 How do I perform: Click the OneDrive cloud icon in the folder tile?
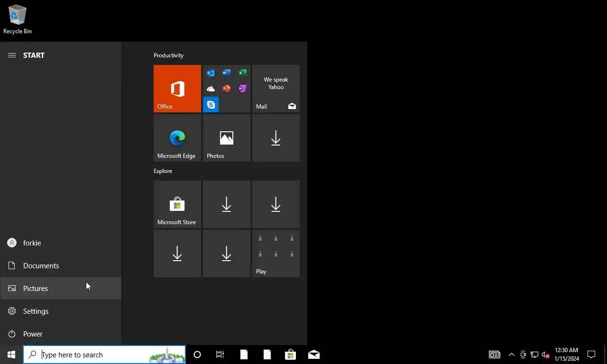pos(211,89)
